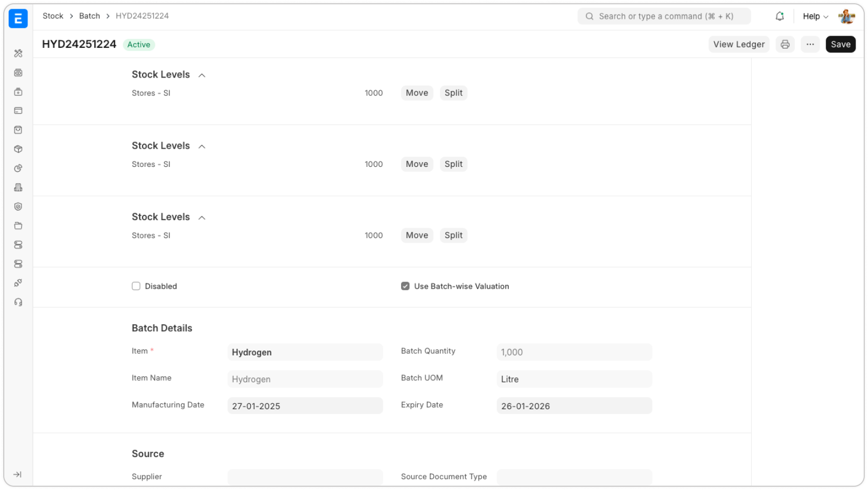Open the three-dots more menu
Image resolution: width=868 pixels, height=490 pixels.
coord(810,44)
